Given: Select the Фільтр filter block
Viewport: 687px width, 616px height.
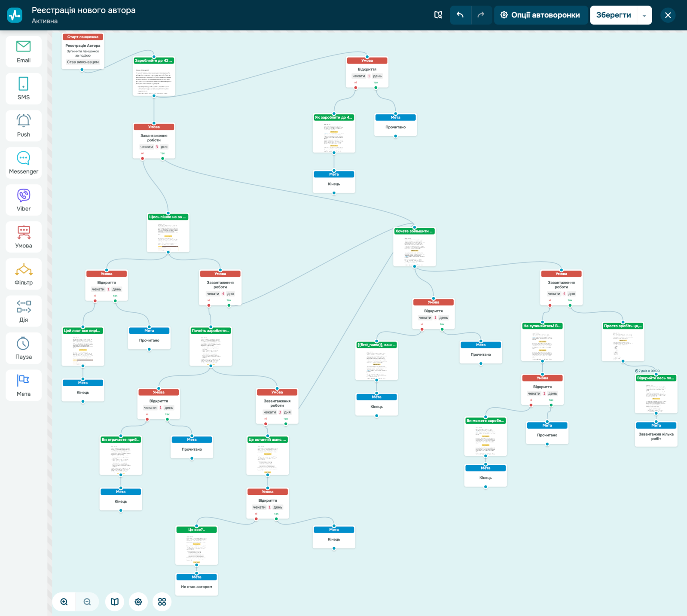Looking at the screenshot, I should [x=24, y=274].
